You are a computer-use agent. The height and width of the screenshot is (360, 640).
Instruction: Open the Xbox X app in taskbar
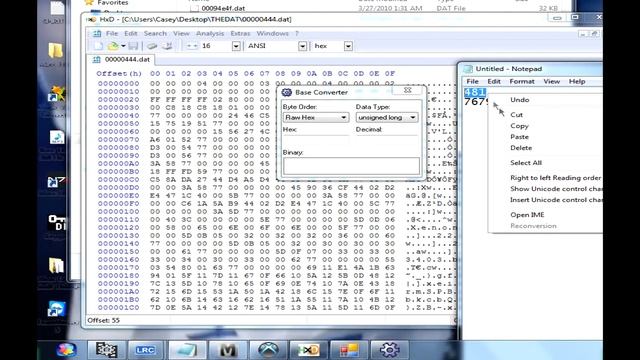(268, 350)
